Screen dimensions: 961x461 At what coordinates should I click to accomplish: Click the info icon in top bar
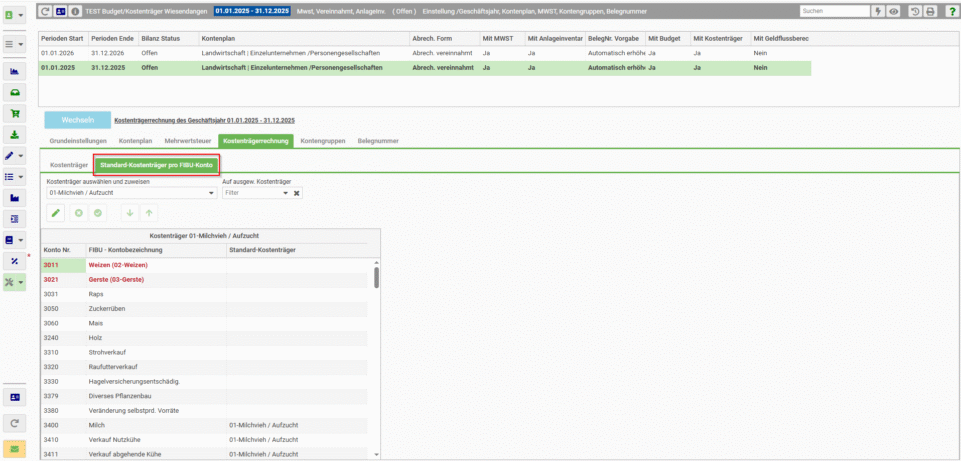coord(74,11)
